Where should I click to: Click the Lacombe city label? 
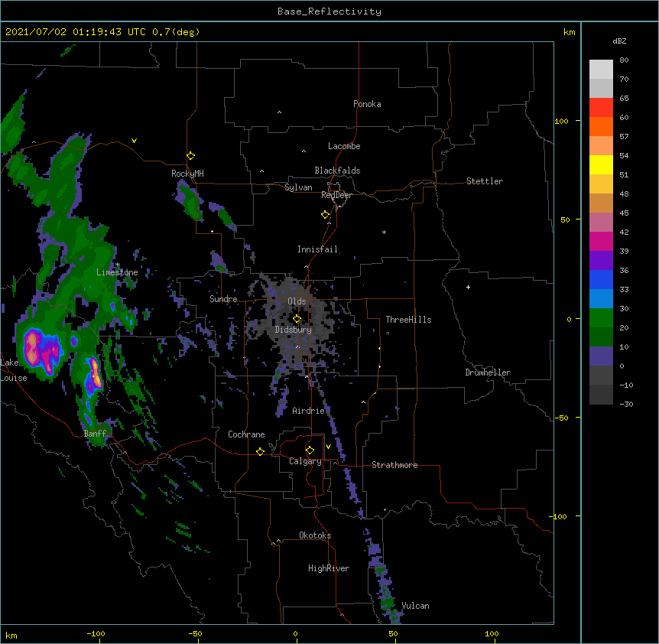tap(344, 146)
